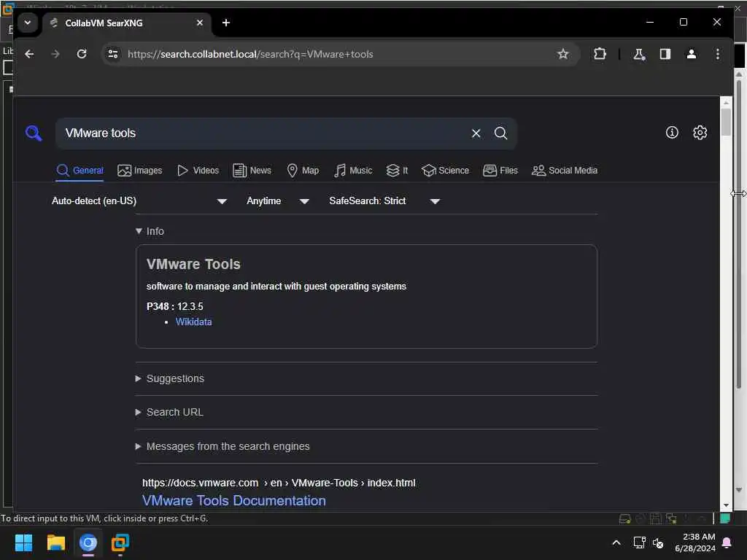Click the browser address bar URL
This screenshot has height=560, width=747.
[x=250, y=54]
